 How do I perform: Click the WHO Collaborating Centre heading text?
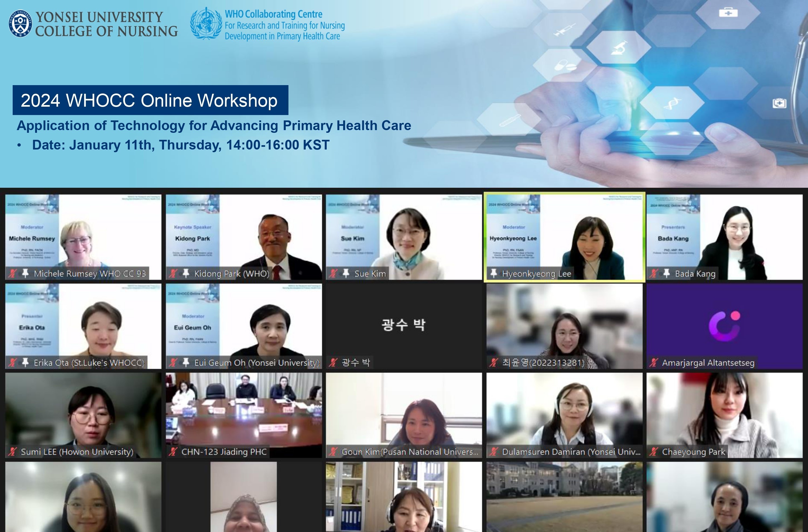[x=274, y=14]
